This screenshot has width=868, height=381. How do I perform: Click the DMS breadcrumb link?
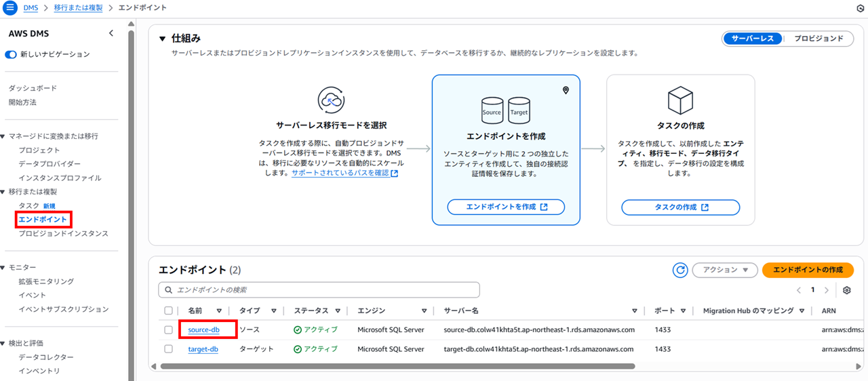click(x=31, y=7)
